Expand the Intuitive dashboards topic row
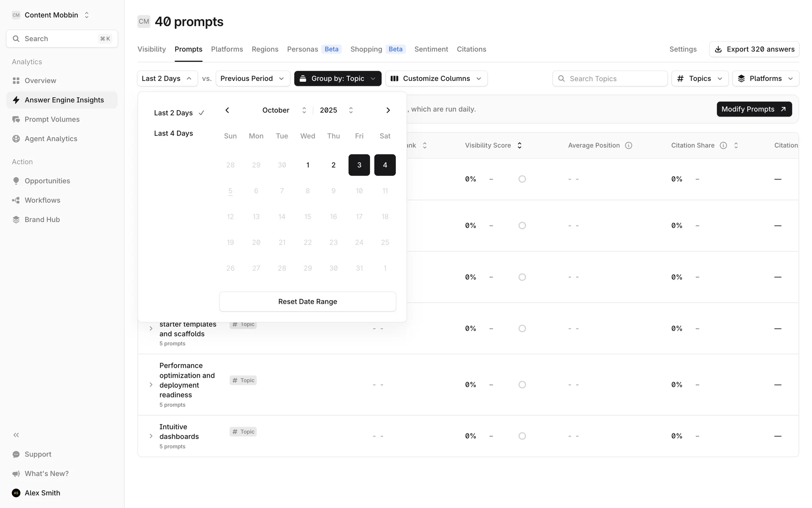 pos(151,436)
